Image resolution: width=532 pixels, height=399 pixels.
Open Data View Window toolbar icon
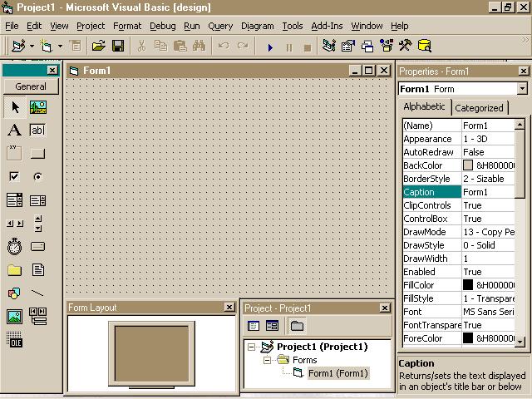coord(425,46)
